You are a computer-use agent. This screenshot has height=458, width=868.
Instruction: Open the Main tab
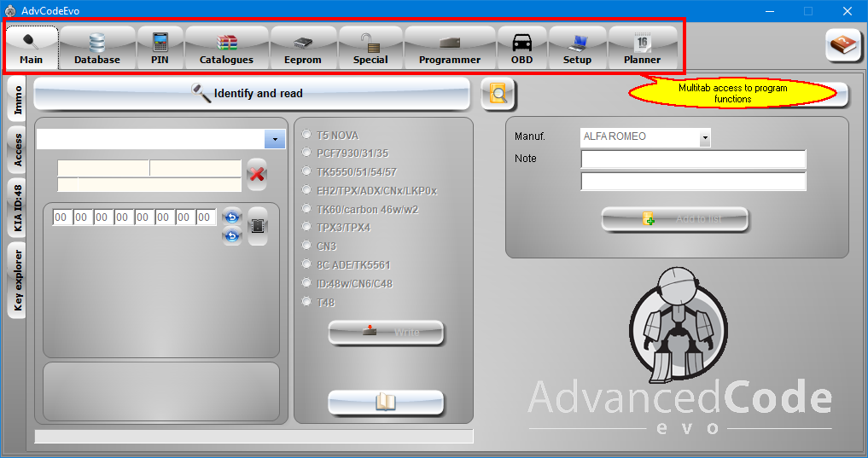click(32, 48)
